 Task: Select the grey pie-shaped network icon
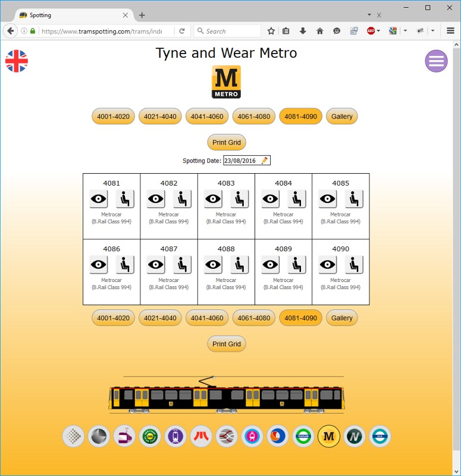pos(99,436)
